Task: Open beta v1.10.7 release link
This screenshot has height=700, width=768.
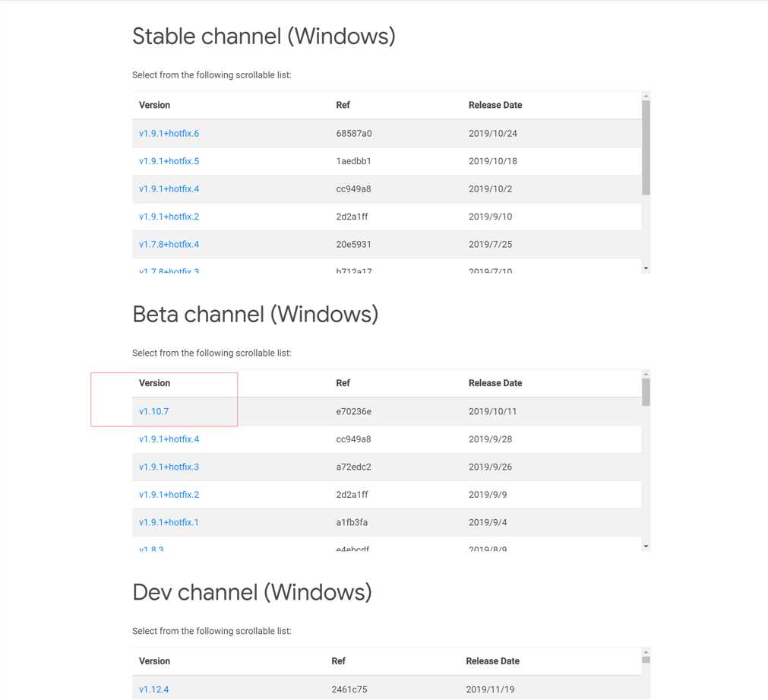Action: [x=153, y=411]
